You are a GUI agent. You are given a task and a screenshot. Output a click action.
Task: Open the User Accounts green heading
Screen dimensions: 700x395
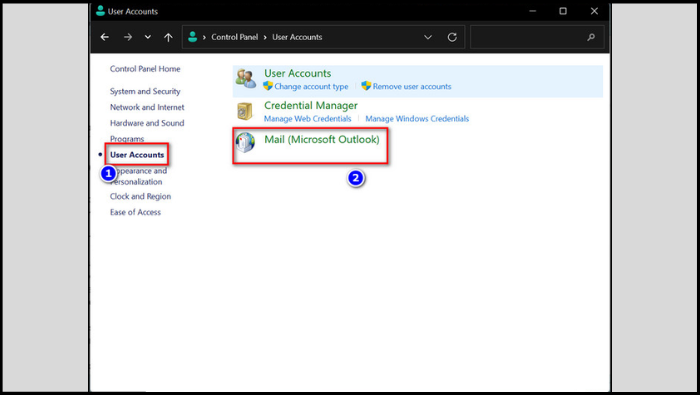point(298,73)
